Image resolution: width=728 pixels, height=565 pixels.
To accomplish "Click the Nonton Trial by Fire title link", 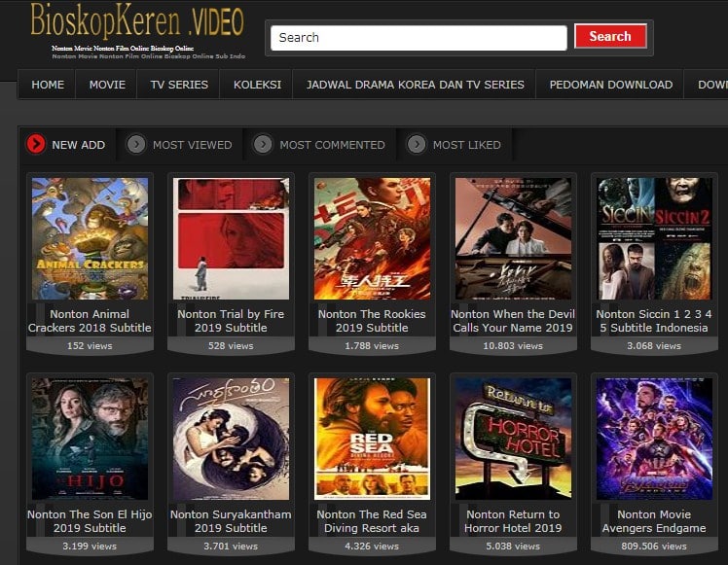I will pyautogui.click(x=232, y=321).
